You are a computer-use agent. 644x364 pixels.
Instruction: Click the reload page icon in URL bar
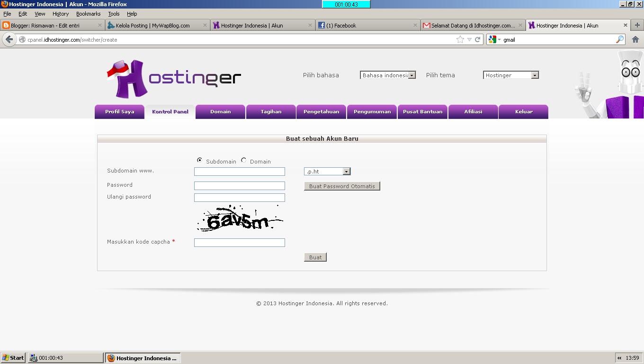click(478, 40)
